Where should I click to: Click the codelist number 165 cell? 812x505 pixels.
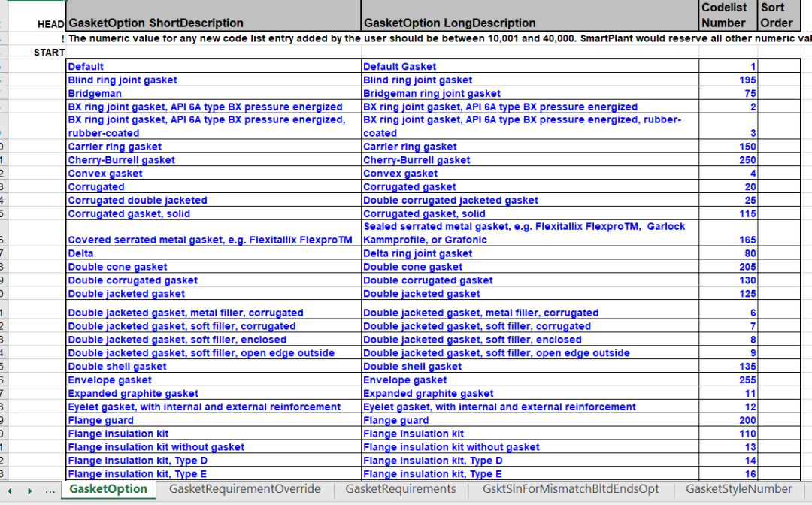click(x=728, y=234)
